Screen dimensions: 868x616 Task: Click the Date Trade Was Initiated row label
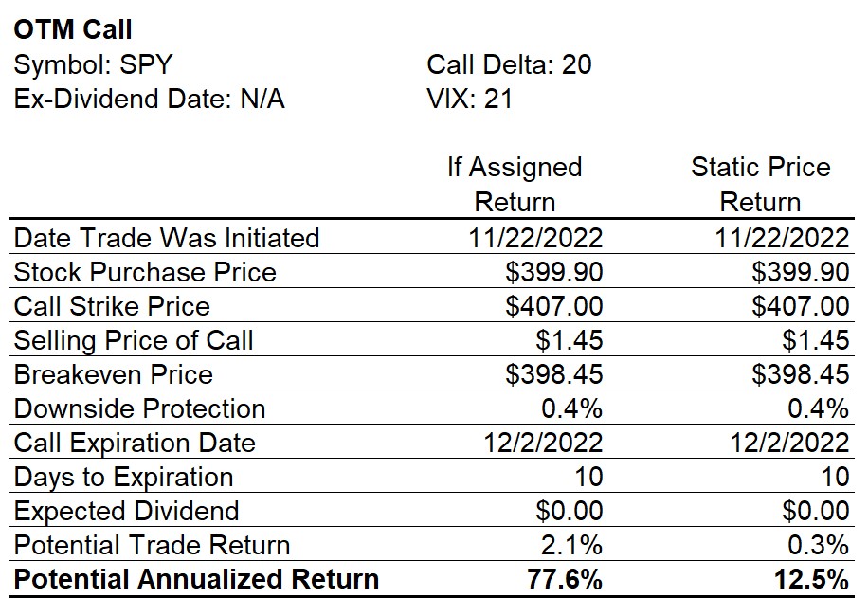167,238
